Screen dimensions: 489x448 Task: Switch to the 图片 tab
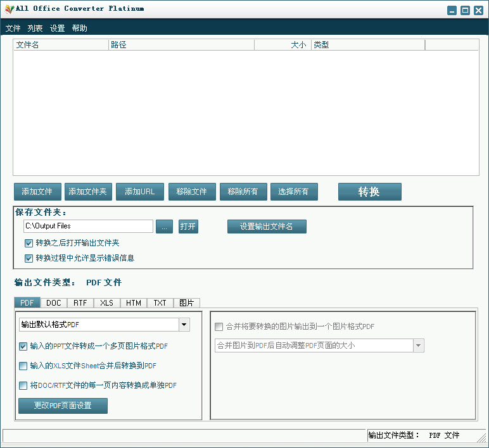tap(186, 303)
